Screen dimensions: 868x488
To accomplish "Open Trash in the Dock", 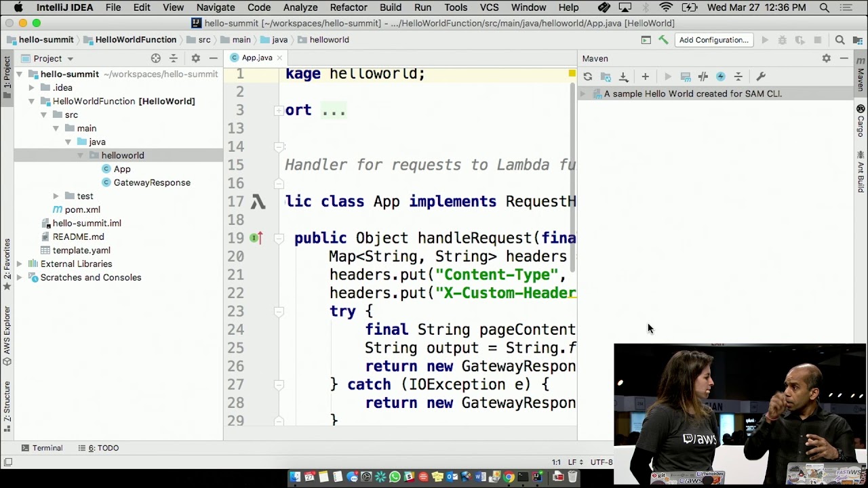I will (572, 477).
